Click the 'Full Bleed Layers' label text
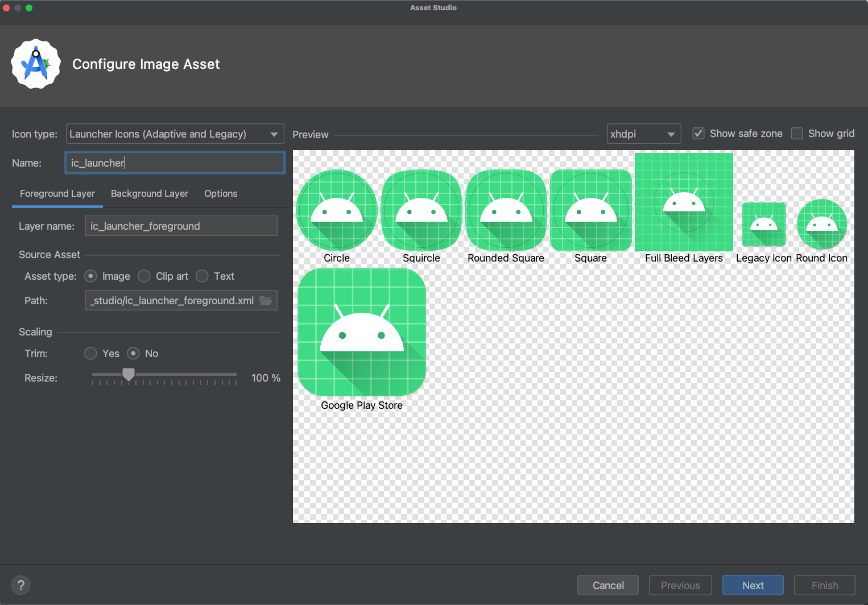Viewport: 868px width, 605px height. [684, 258]
